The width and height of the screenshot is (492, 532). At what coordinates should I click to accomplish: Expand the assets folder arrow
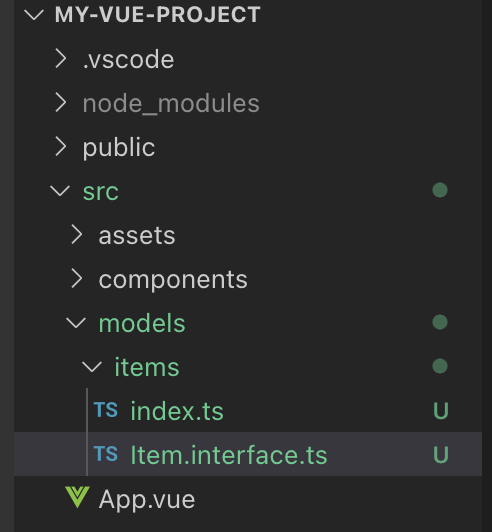[x=77, y=235]
